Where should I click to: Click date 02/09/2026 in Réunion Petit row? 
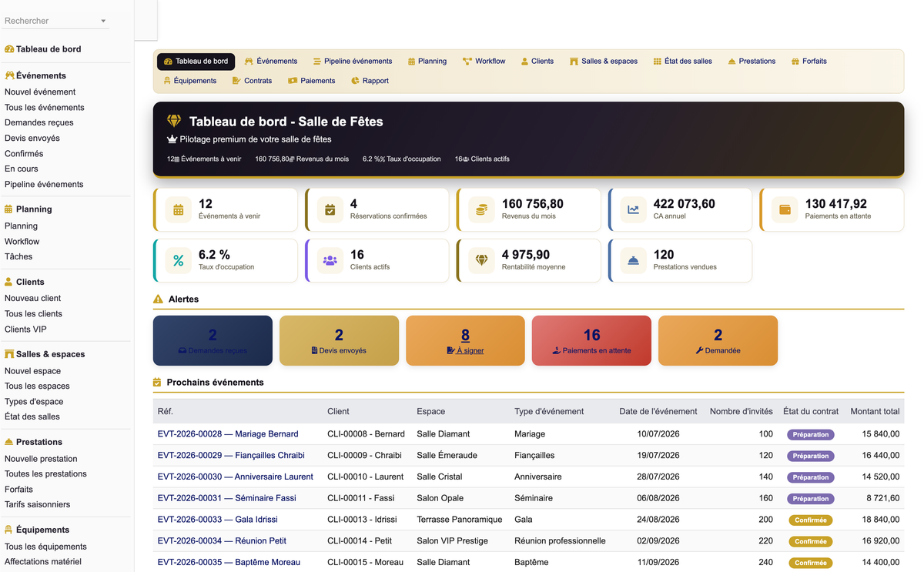(658, 540)
